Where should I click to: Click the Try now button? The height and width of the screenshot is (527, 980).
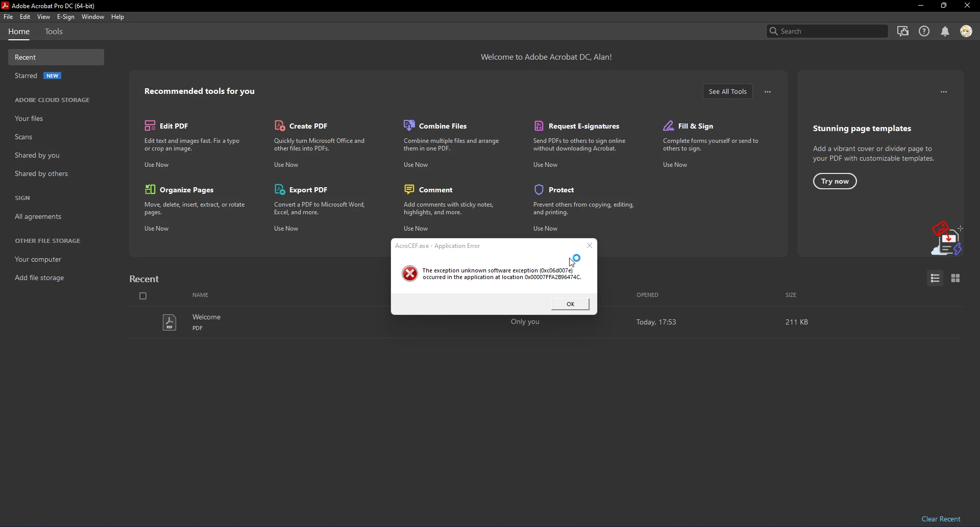tap(835, 181)
